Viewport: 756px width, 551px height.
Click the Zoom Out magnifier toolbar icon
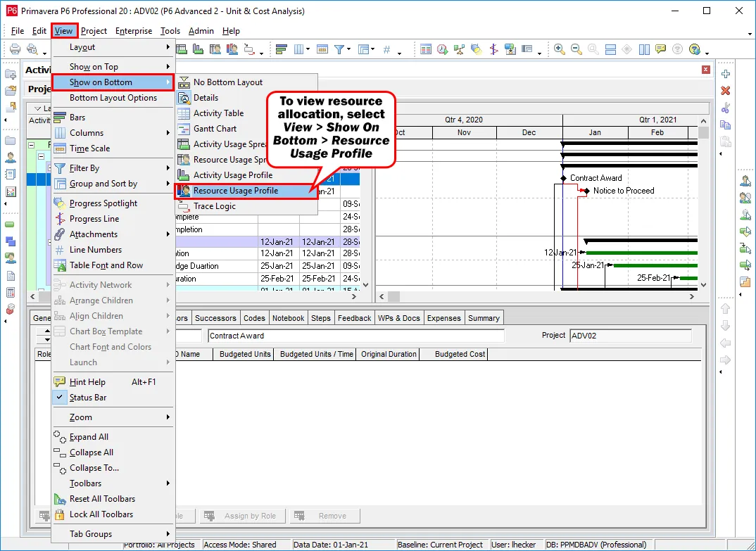tap(576, 49)
